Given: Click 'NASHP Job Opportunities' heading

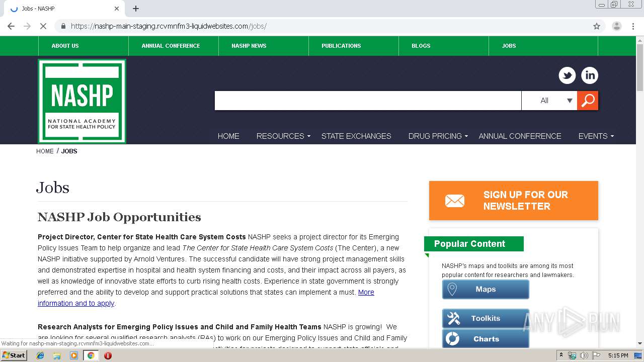Looking at the screenshot, I should [x=119, y=217].
